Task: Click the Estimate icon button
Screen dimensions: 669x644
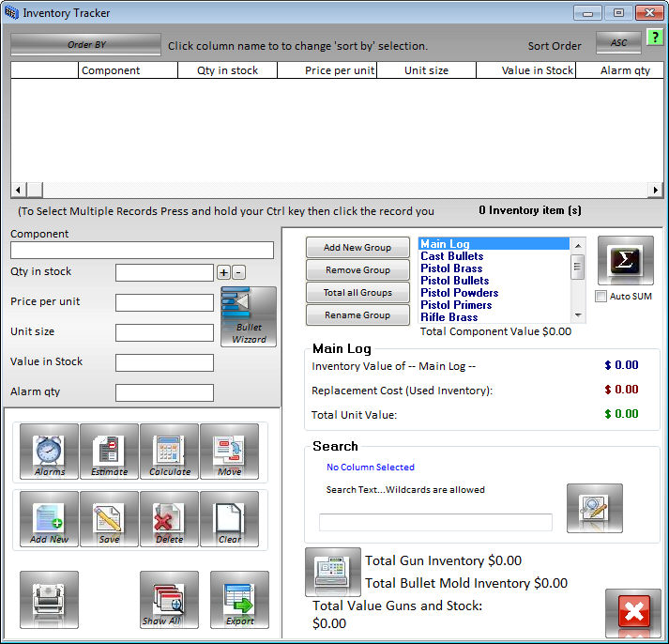Action: pos(110,452)
